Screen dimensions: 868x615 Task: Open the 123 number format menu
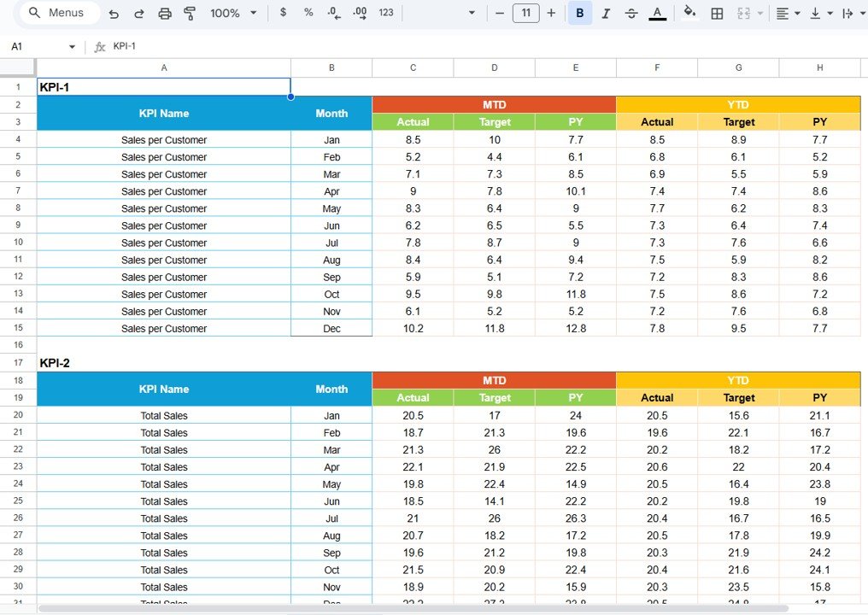[385, 13]
